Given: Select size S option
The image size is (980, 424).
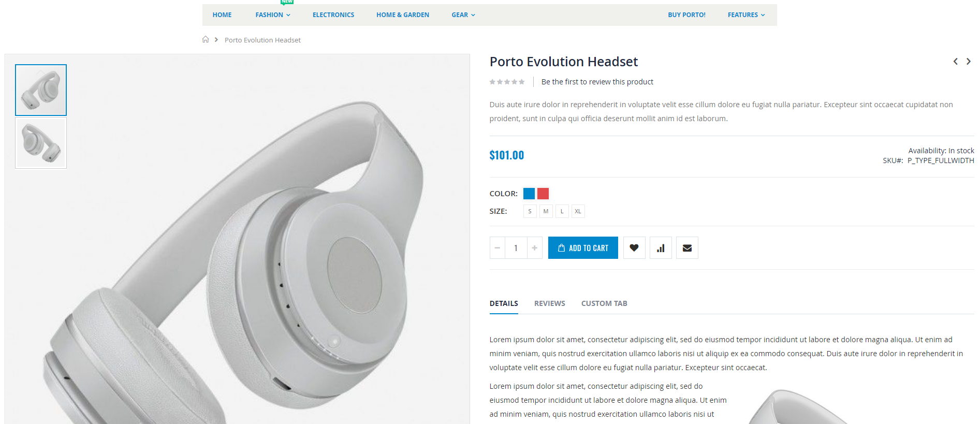Looking at the screenshot, I should coord(530,211).
